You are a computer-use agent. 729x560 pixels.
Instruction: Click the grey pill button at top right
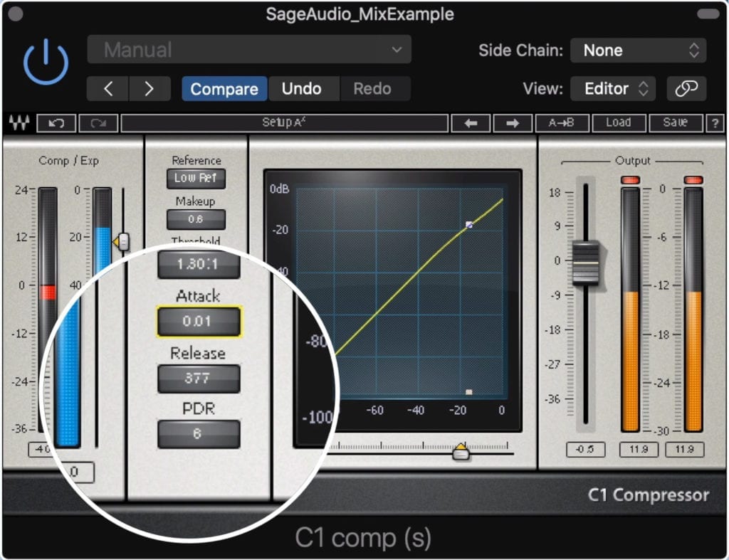[708, 14]
